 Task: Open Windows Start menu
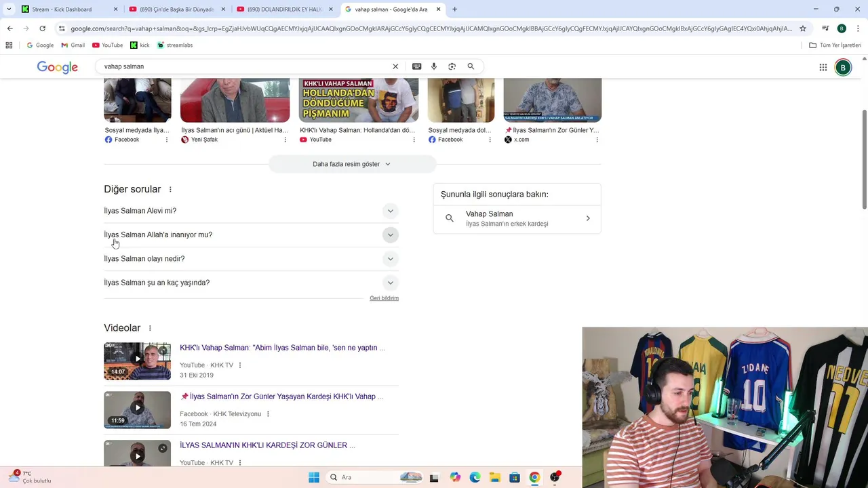coord(314,477)
